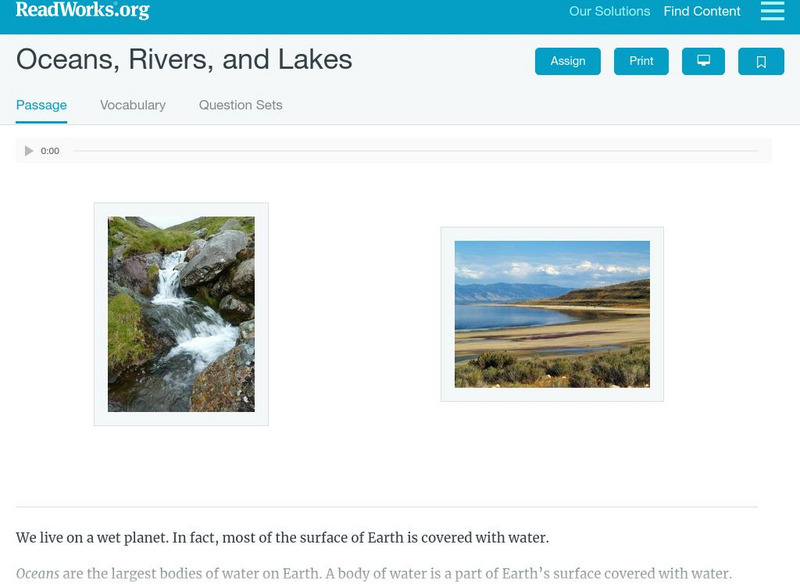Viewport: 800px width, 584px height.
Task: Click the waterfall stream photo
Action: (x=181, y=314)
